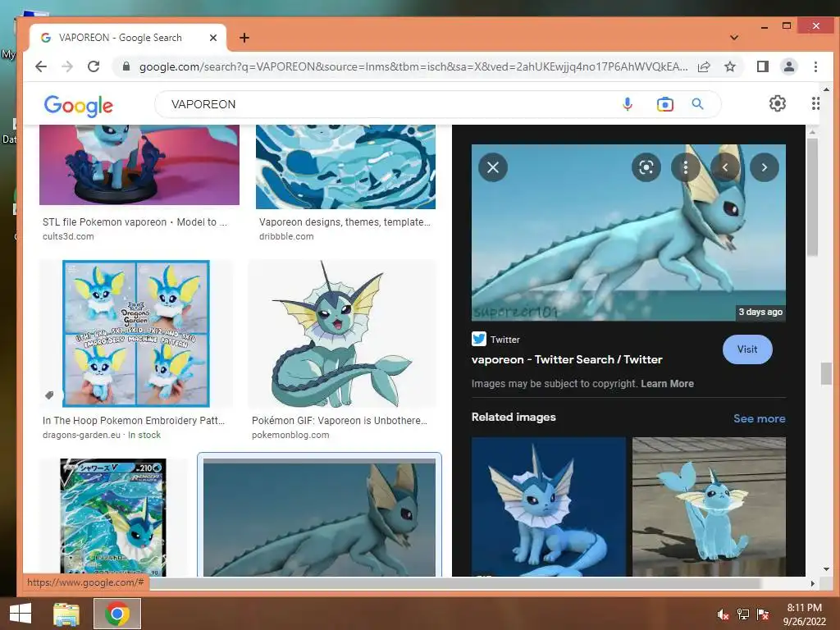Open Vaporeon designs dribbble thumbnail
Viewport: 840px width, 630px height.
point(345,167)
